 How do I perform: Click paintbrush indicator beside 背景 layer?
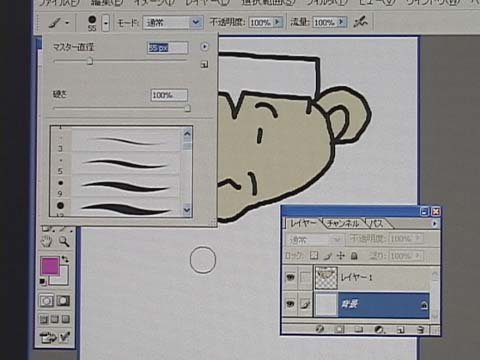click(x=305, y=304)
